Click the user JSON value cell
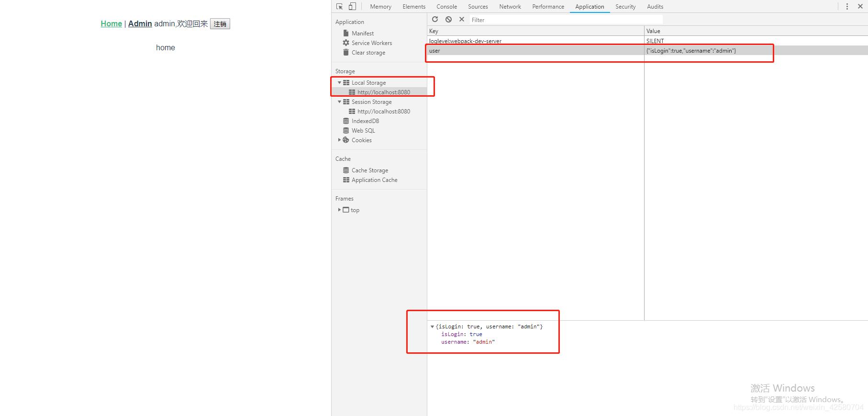 click(756, 50)
